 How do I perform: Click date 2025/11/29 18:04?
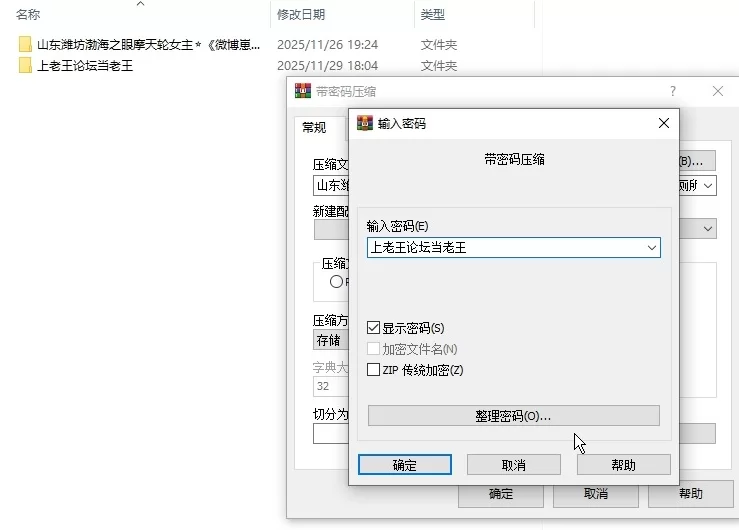click(x=328, y=65)
